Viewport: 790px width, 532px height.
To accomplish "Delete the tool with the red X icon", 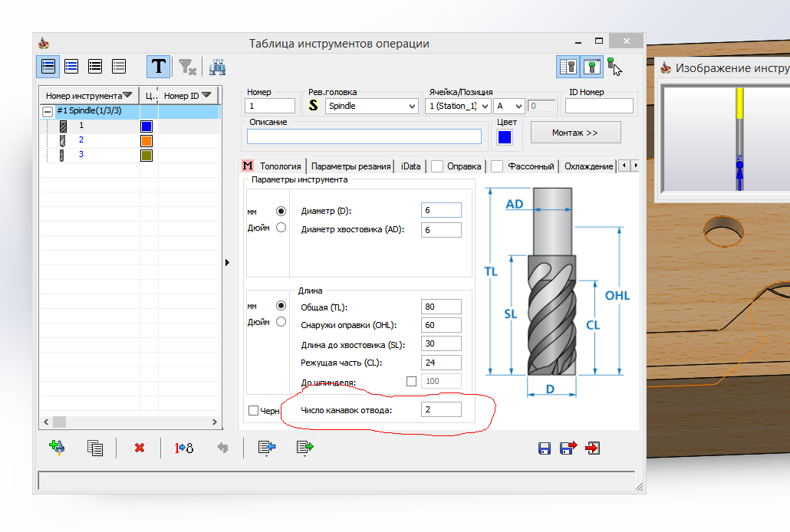I will coord(140,448).
